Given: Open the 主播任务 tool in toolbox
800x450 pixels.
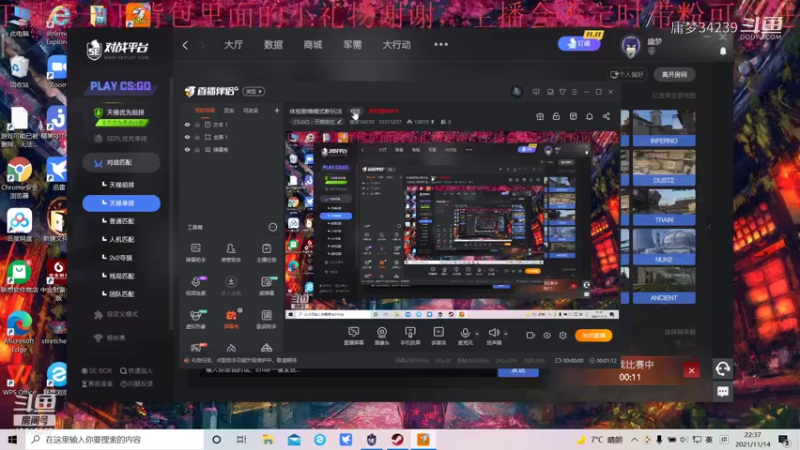Looking at the screenshot, I should tap(266, 253).
